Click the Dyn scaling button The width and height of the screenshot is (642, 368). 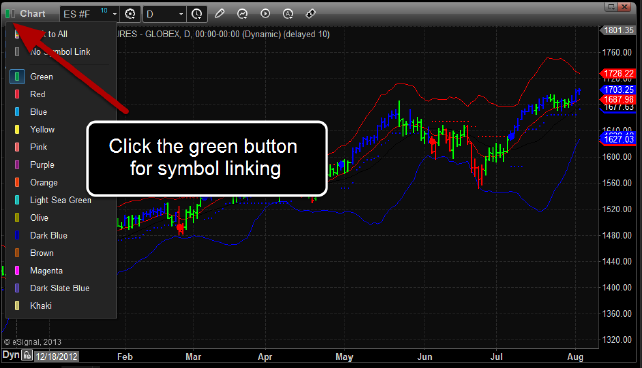pyautogui.click(x=11, y=354)
